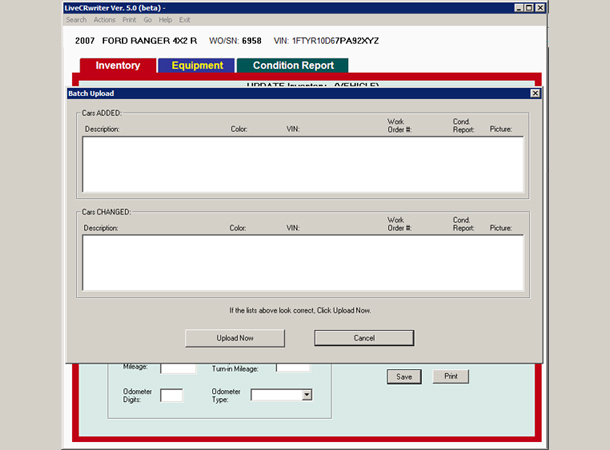This screenshot has height=450, width=610.
Task: Open the Print menu
Action: pos(129,20)
